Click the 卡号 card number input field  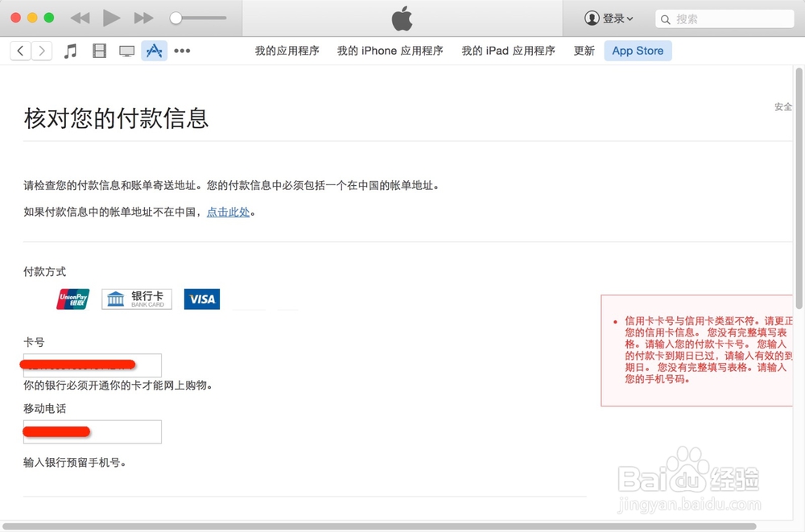(x=91, y=365)
